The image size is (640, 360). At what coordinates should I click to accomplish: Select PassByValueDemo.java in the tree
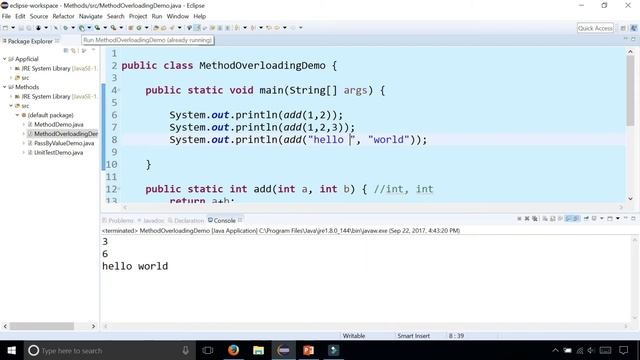pos(64,143)
